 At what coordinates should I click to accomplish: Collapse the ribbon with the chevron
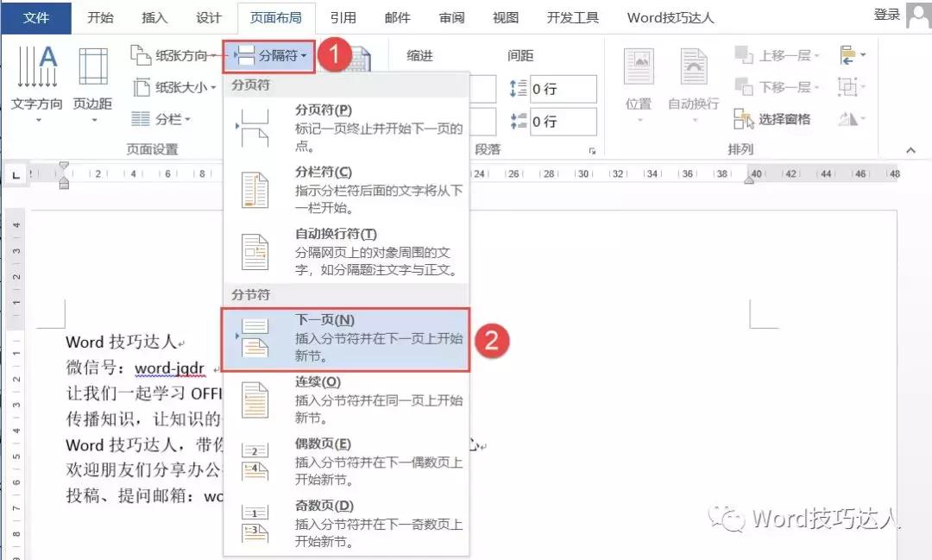pos(910,148)
